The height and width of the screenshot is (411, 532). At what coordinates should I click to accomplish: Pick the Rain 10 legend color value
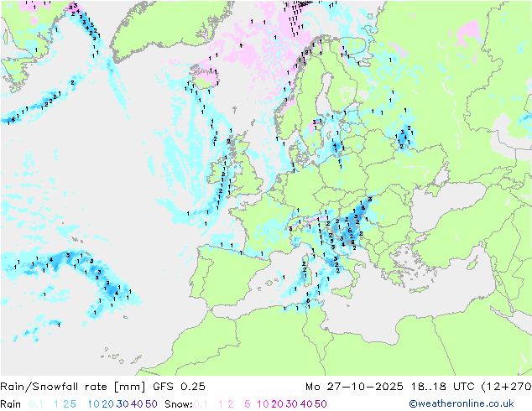93,404
